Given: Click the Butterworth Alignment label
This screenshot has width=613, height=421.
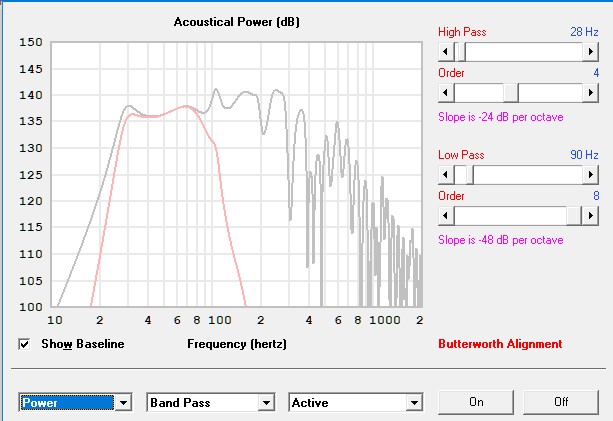Looking at the screenshot, I should (x=500, y=344).
